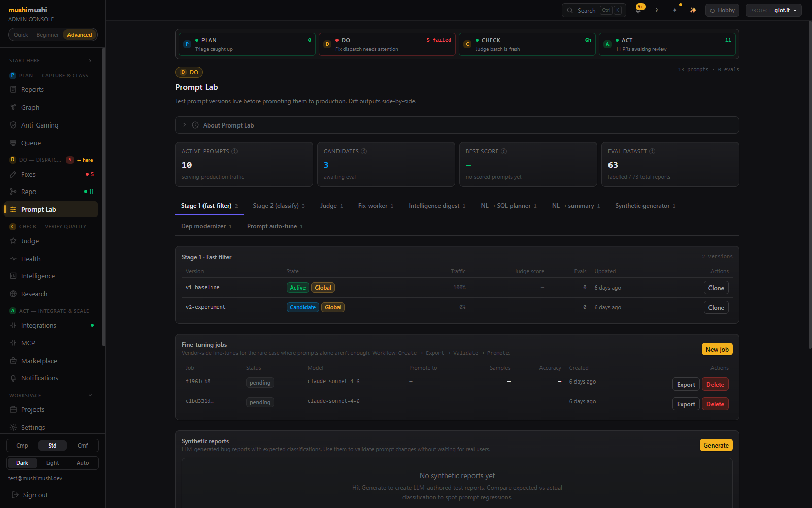Create a New job for fine-tuning

(717, 349)
